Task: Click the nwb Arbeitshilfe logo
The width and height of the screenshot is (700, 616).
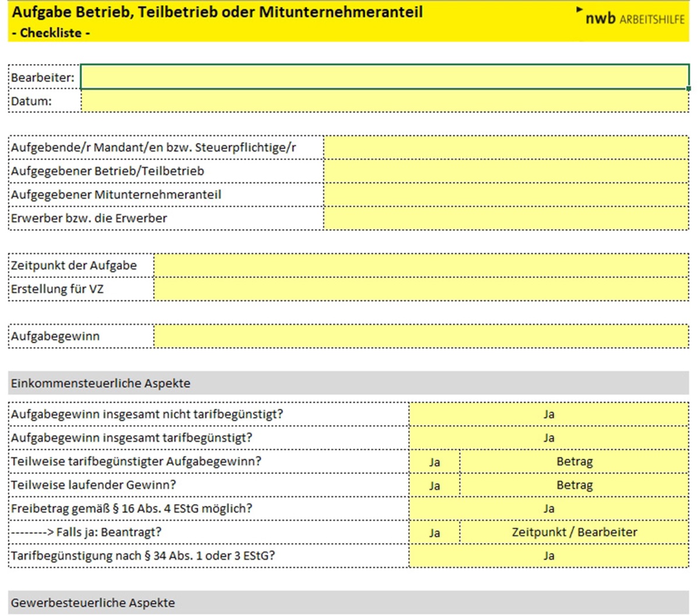Action: (633, 18)
